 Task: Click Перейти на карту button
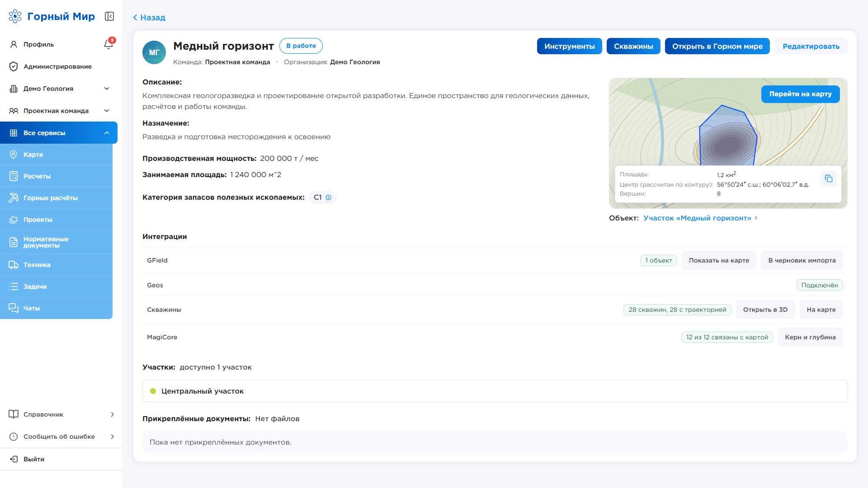(x=800, y=94)
